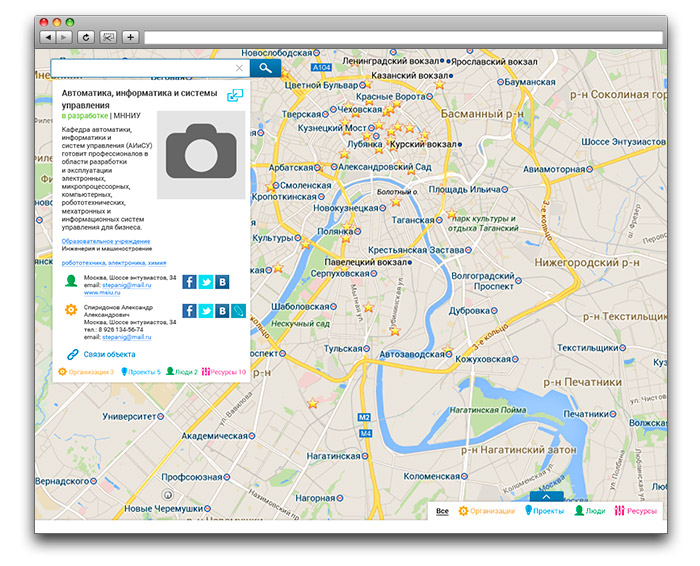Open the card in a separate window icon

[235, 96]
